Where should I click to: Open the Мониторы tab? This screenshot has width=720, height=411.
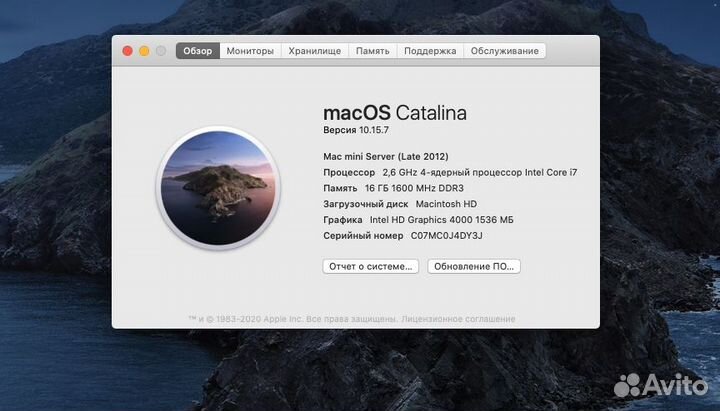point(250,51)
